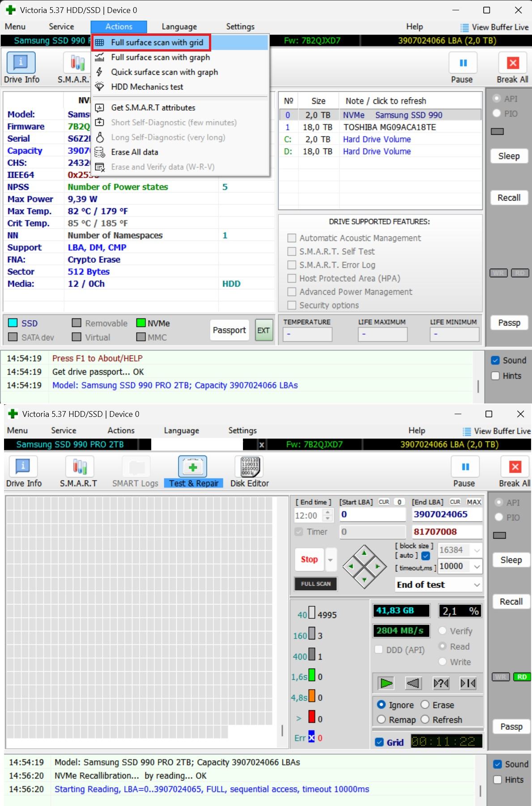
Task: Click Break All in lower window
Action: pos(515,467)
